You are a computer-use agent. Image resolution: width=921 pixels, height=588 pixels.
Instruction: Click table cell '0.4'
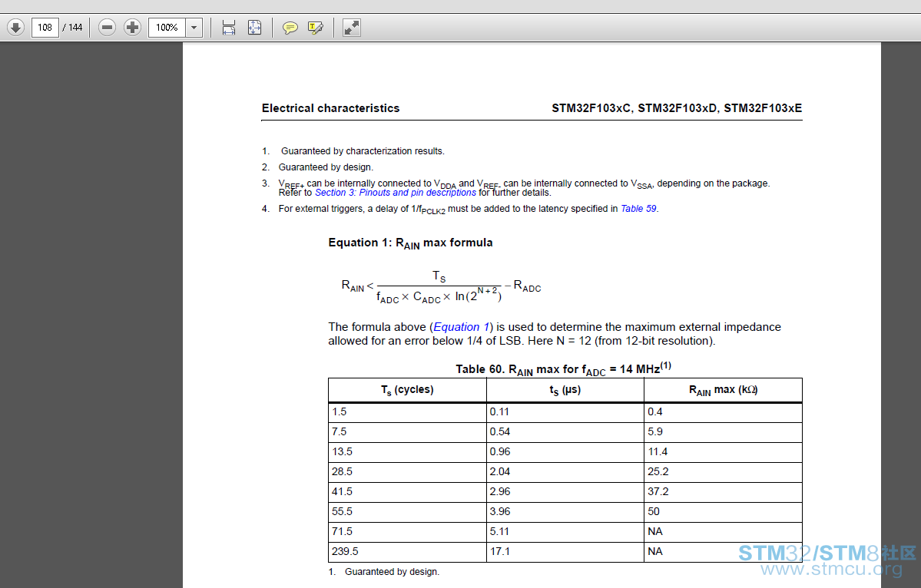tap(723, 412)
